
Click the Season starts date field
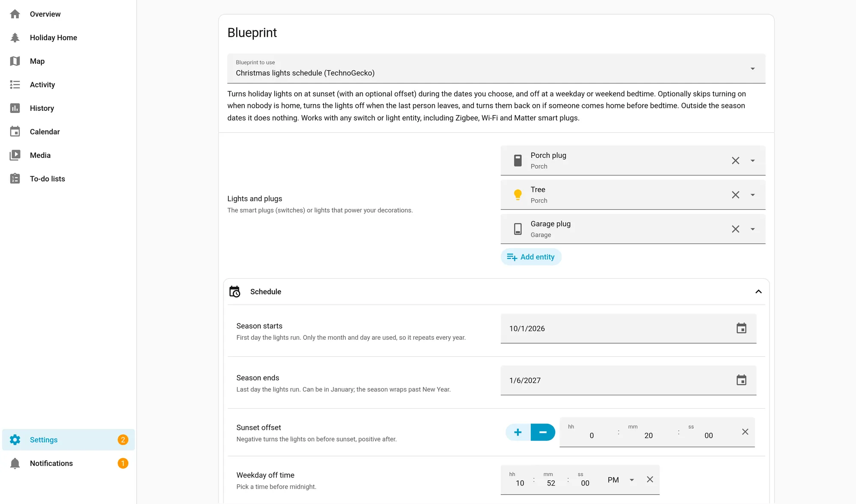[x=628, y=329]
